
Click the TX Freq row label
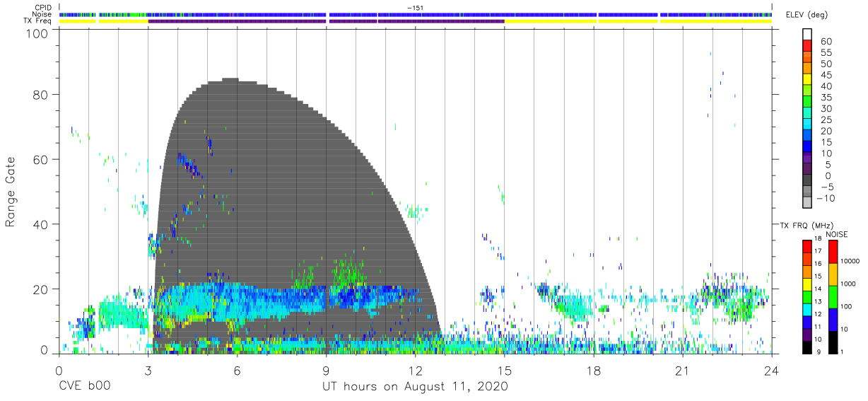(x=37, y=21)
